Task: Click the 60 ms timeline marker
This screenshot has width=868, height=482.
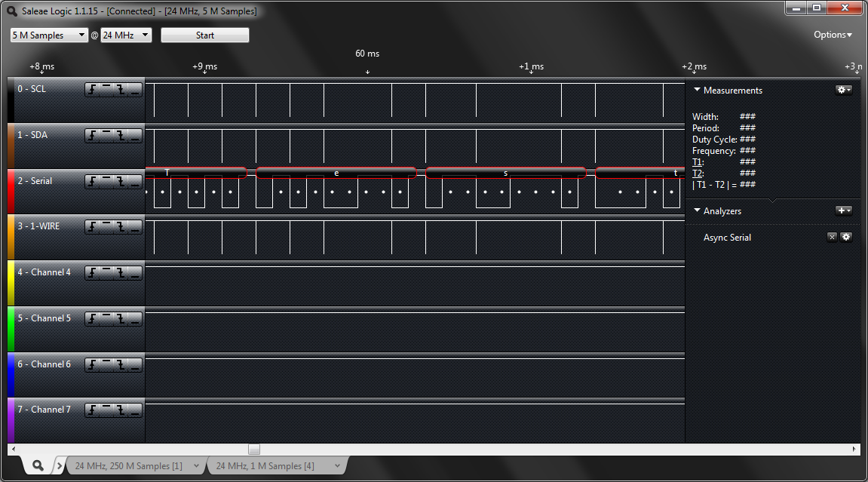Action: [x=367, y=54]
